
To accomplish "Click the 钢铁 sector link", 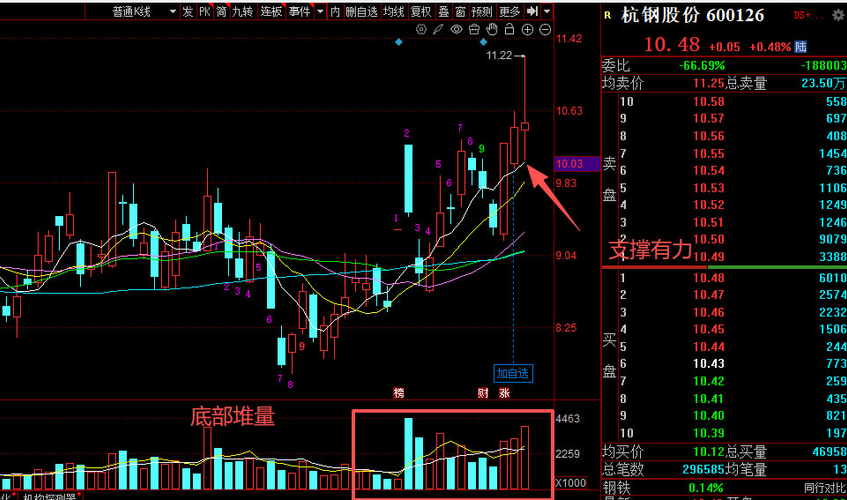I will [616, 488].
